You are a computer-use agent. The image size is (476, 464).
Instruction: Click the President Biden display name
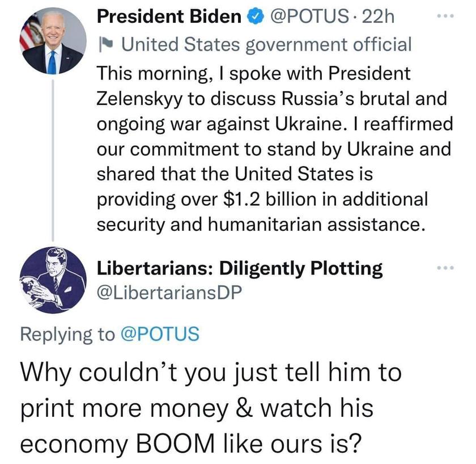[x=169, y=16]
